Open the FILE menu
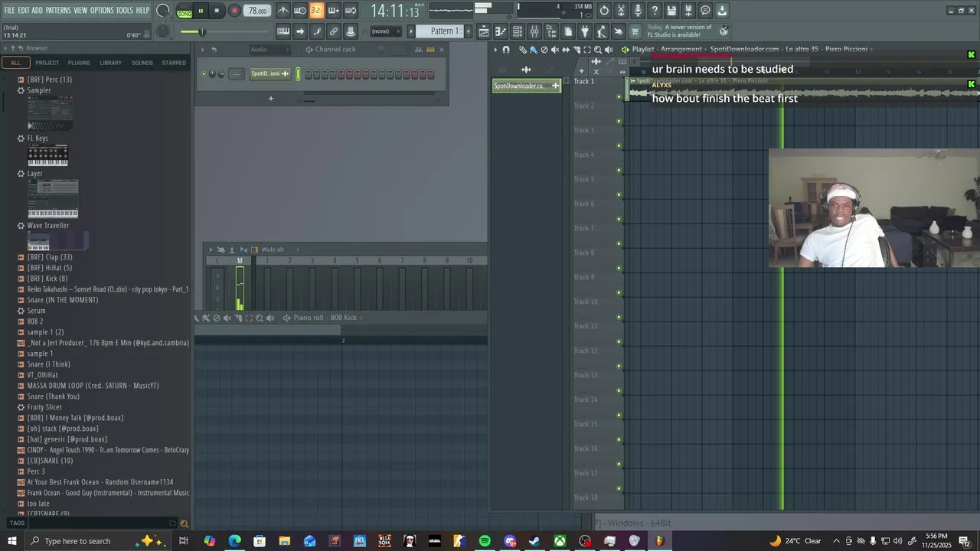 point(9,11)
